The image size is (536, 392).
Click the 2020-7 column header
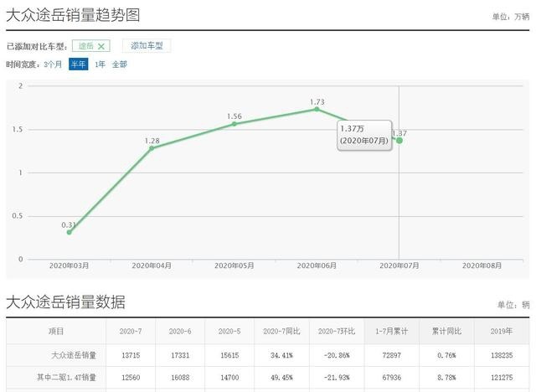pos(131,331)
